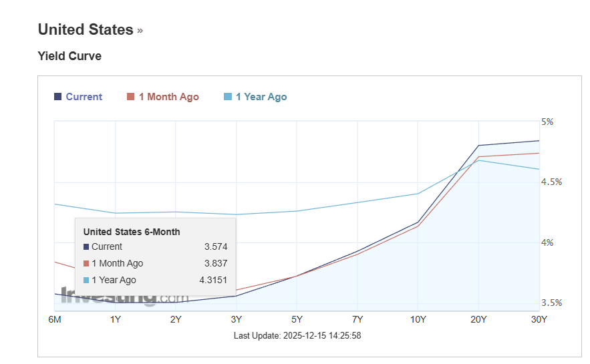The image size is (590, 364).
Task: Click the 6M maturity axis label
Action: 55,319
